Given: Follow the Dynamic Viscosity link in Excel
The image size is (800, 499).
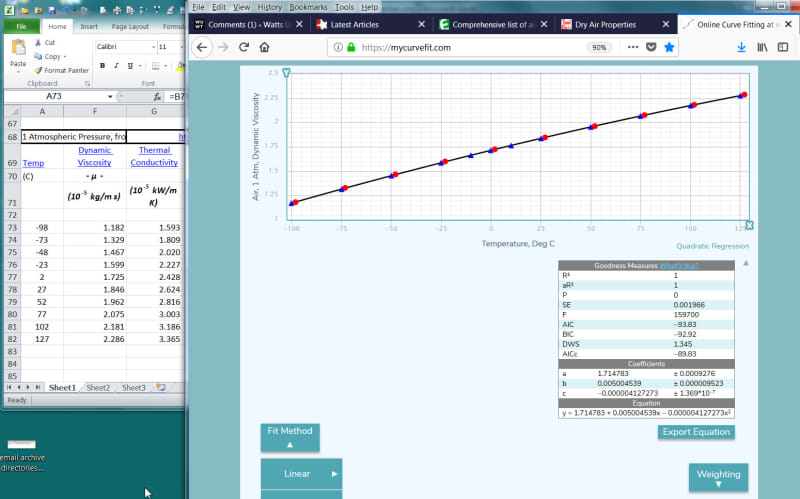Looking at the screenshot, I should [94, 156].
